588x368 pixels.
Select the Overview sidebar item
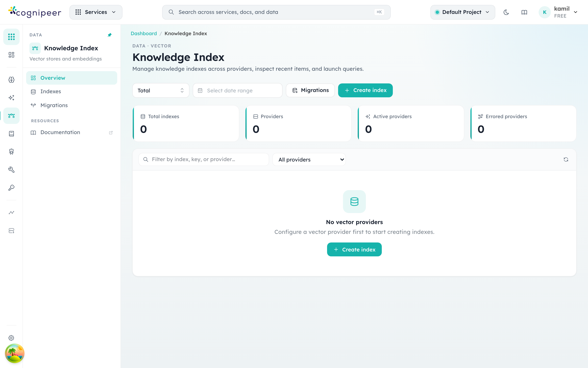point(72,78)
